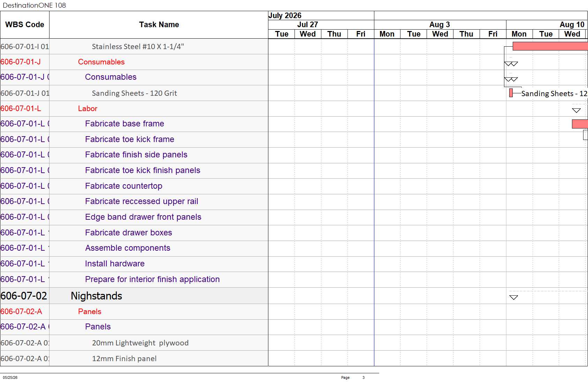Click the purple Consumables subtask Gantt marker

(x=511, y=79)
